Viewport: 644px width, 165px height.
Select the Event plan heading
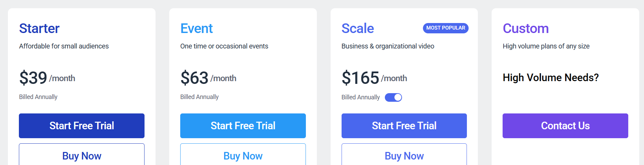(197, 29)
